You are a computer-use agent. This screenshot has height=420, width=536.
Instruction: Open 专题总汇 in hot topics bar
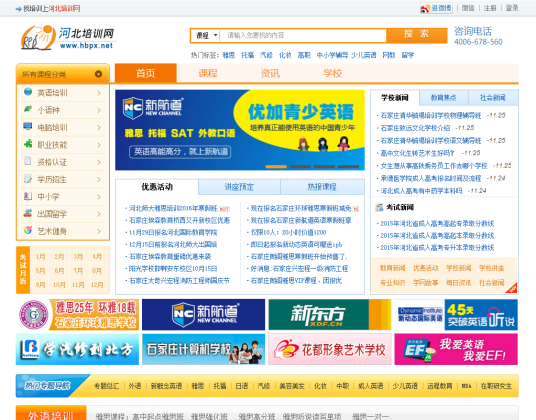(106, 386)
